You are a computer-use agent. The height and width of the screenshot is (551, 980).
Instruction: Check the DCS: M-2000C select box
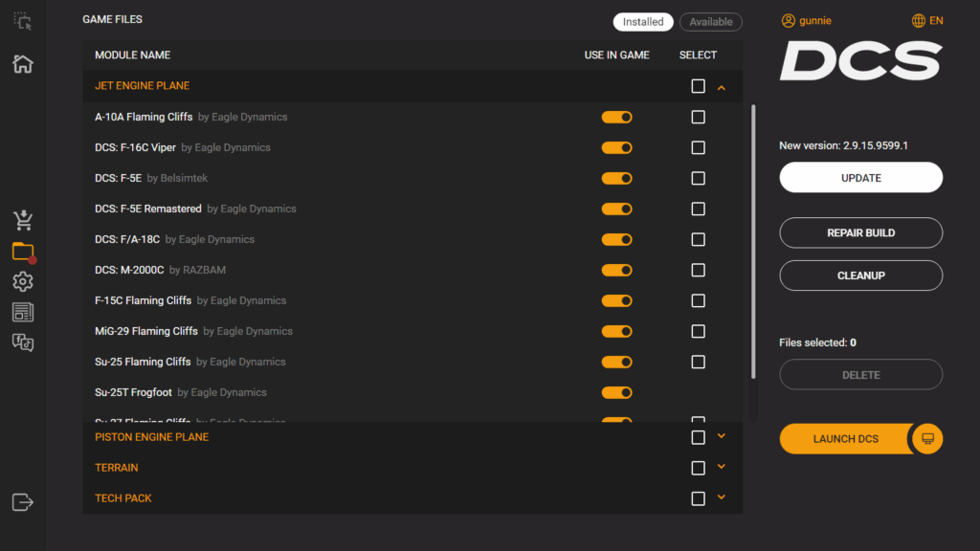pyautogui.click(x=698, y=270)
